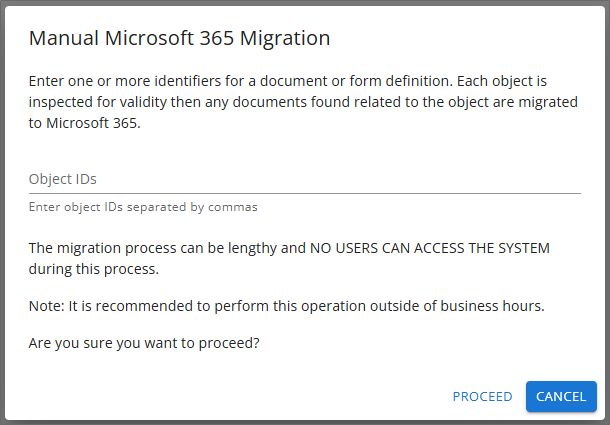Click the Object IDs placeholder label
Viewport: 610px width, 425px height.
(x=62, y=179)
